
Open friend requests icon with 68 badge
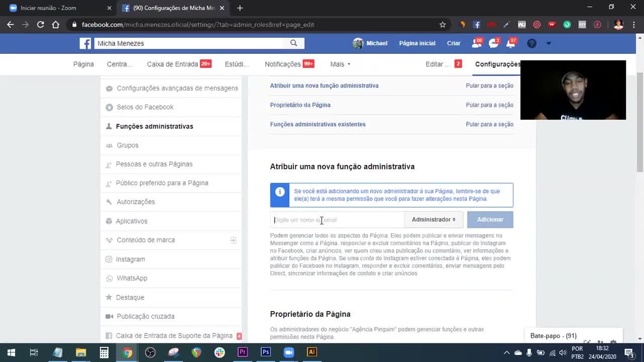click(476, 43)
